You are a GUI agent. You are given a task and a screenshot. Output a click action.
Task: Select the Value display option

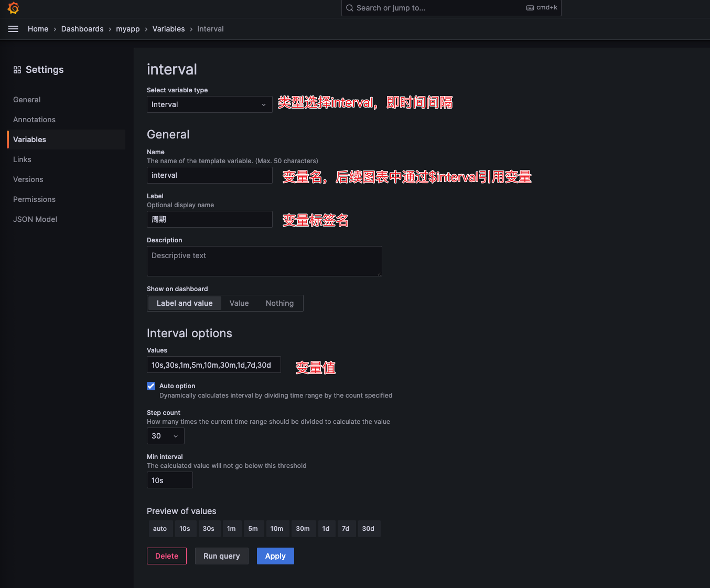tap(239, 303)
